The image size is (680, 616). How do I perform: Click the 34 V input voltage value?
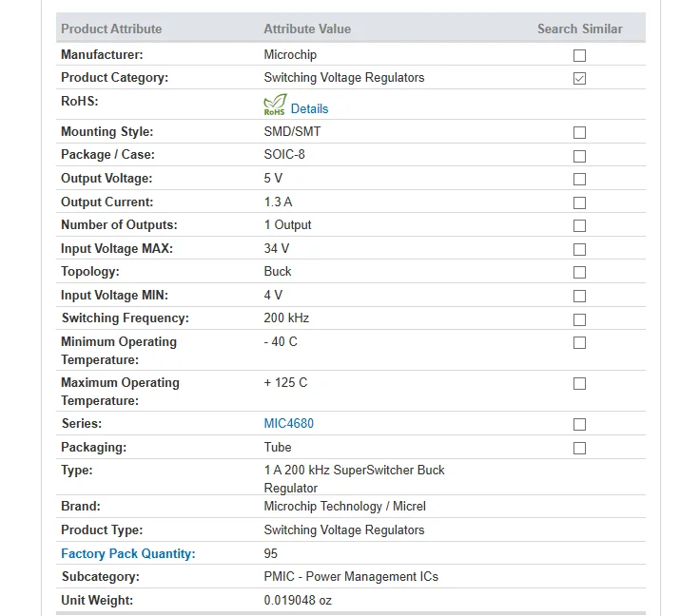(x=276, y=248)
